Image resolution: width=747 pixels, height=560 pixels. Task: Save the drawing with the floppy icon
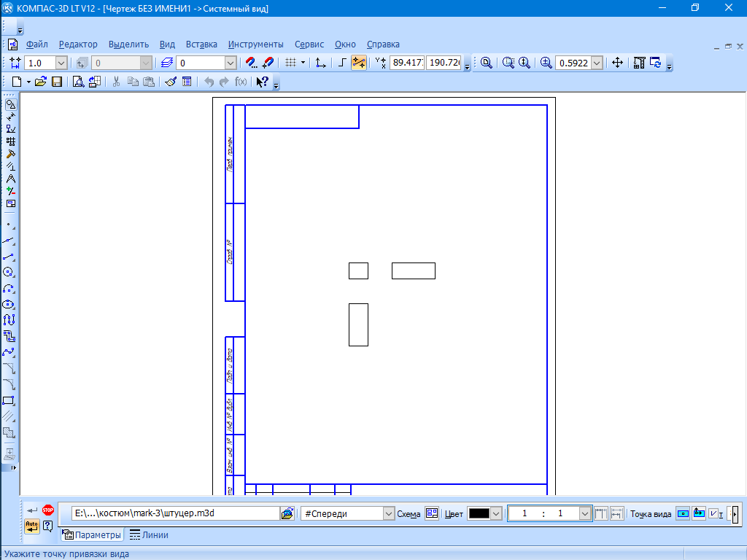57,82
